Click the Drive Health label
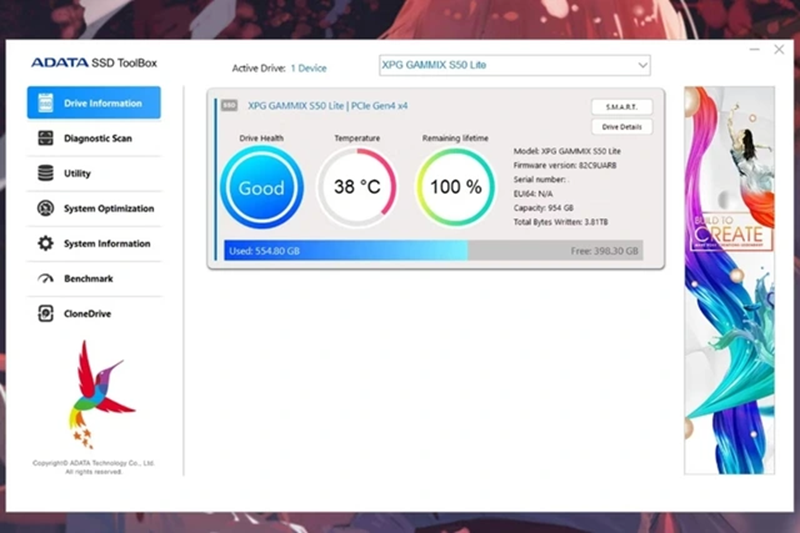Viewport: 800px width, 533px height. coord(261,138)
